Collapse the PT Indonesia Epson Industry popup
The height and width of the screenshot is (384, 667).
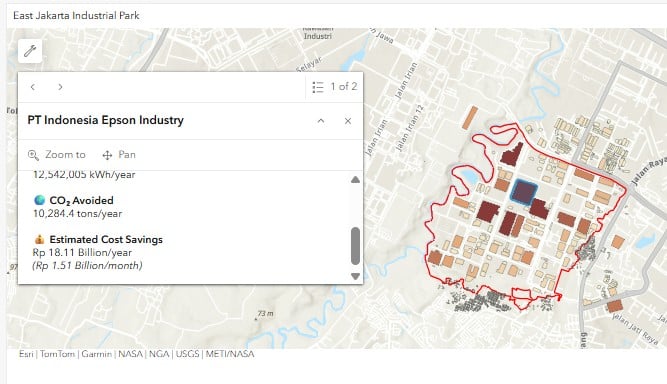coord(321,121)
